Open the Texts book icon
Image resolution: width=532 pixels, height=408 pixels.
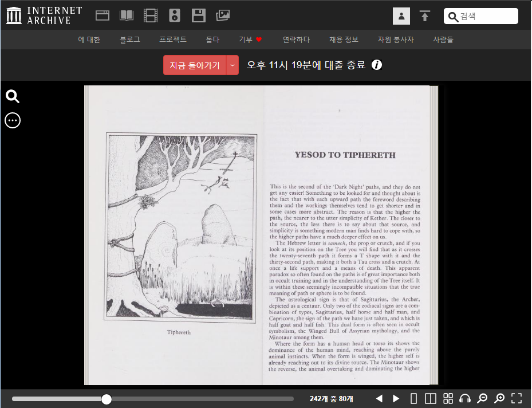(x=127, y=15)
